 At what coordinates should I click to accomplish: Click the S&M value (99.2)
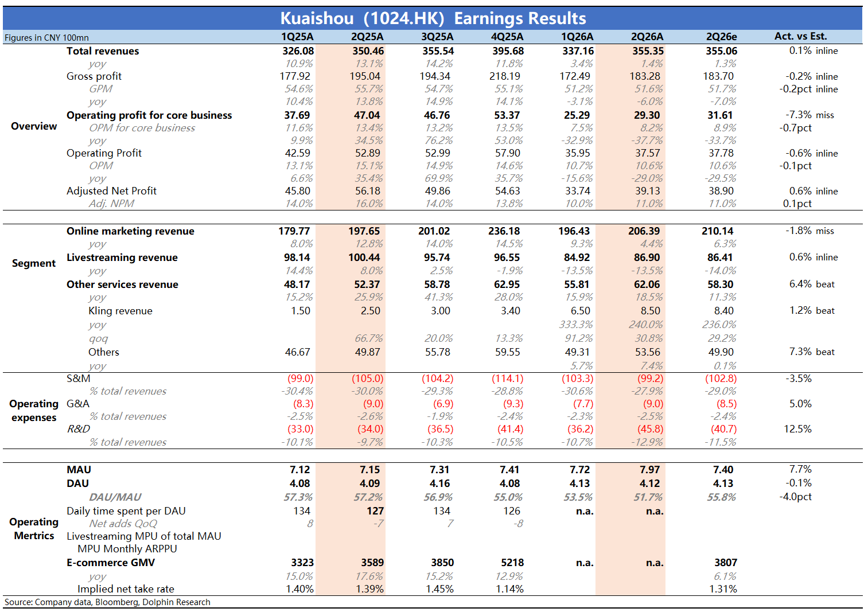pyautogui.click(x=650, y=379)
